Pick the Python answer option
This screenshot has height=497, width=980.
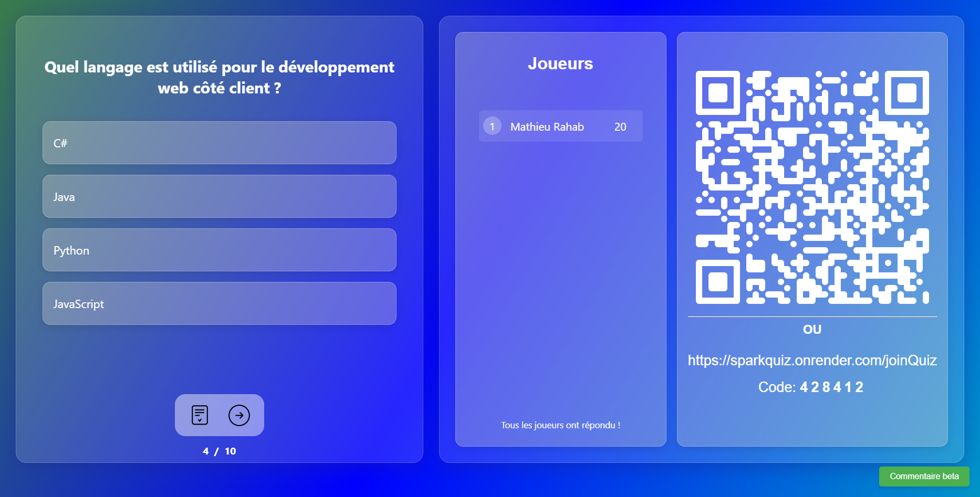(219, 250)
